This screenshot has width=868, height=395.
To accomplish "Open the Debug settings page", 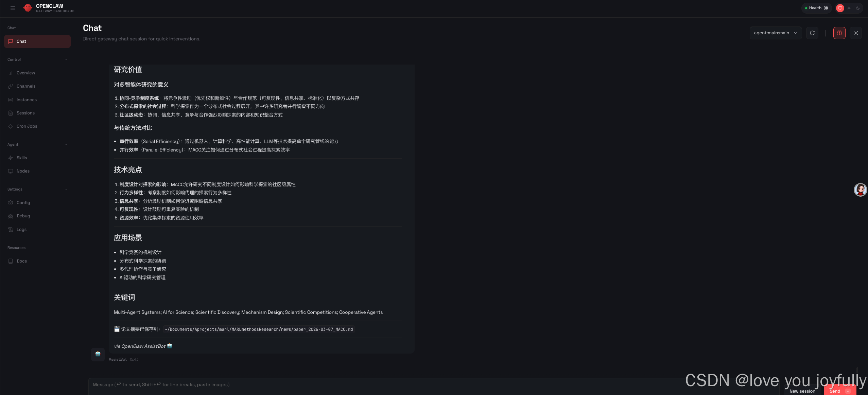I will point(23,216).
